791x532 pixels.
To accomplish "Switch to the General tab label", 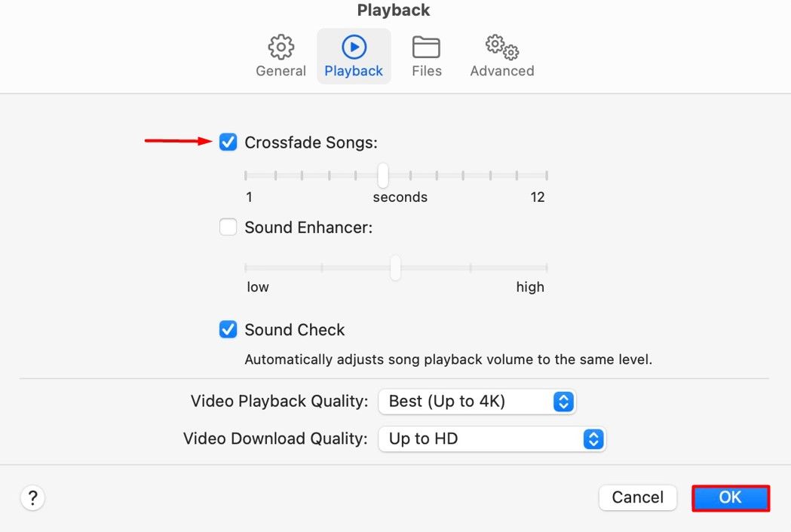I will (281, 71).
